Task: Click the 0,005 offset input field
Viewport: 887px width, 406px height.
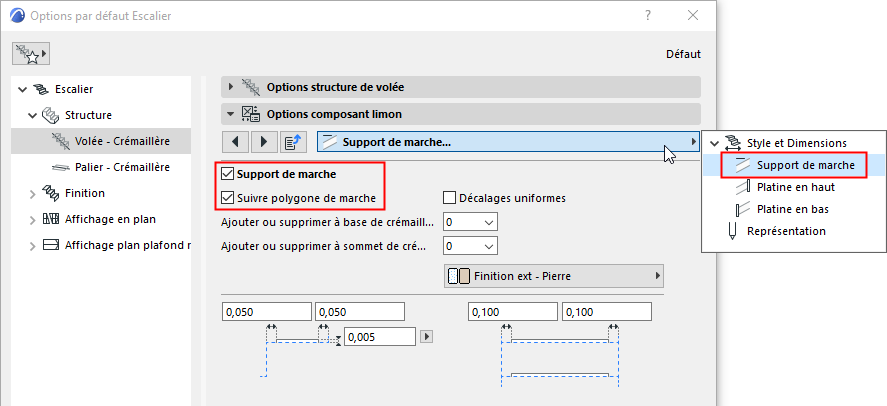Action: pos(379,337)
